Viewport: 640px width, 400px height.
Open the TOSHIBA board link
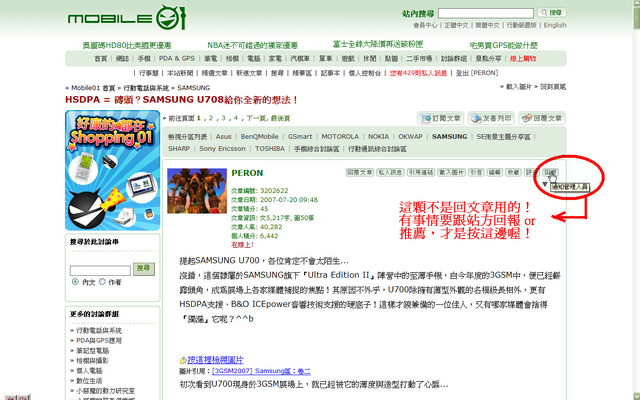(x=270, y=149)
